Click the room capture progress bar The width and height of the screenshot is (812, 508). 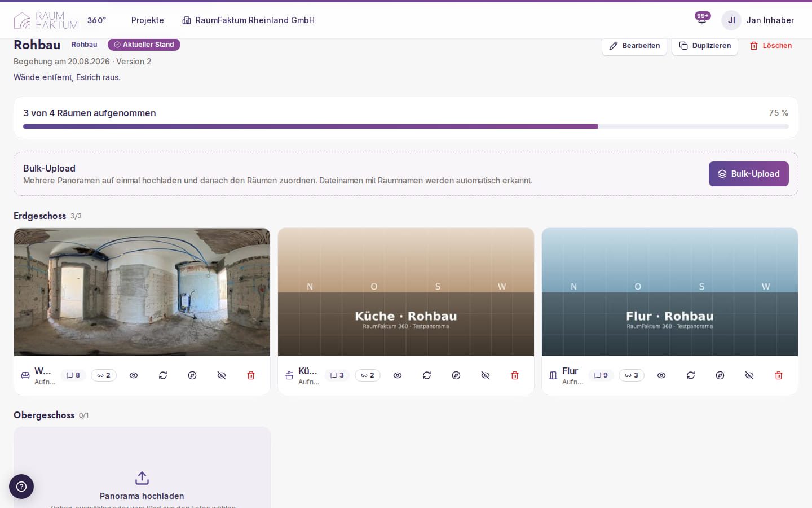coord(406,126)
